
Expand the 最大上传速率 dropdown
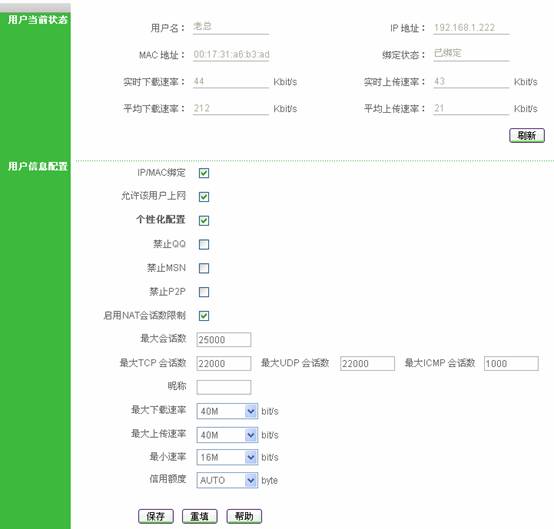(x=227, y=435)
